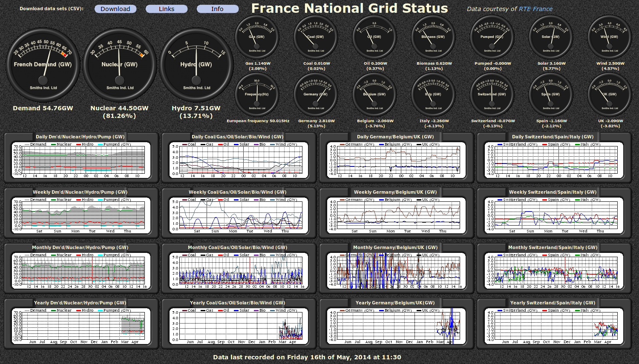Click the Germany (GW) interconnector gauge
This screenshot has width=639, height=364.
[316, 95]
